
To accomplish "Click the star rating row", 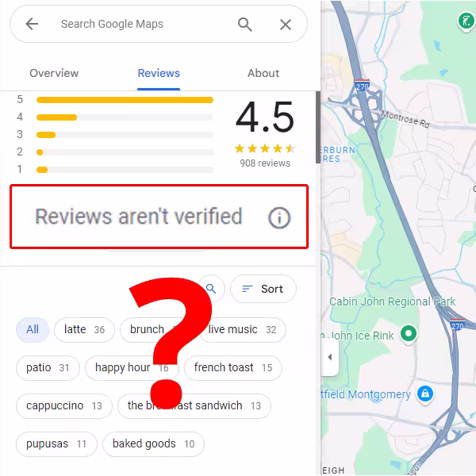I will pyautogui.click(x=265, y=148).
